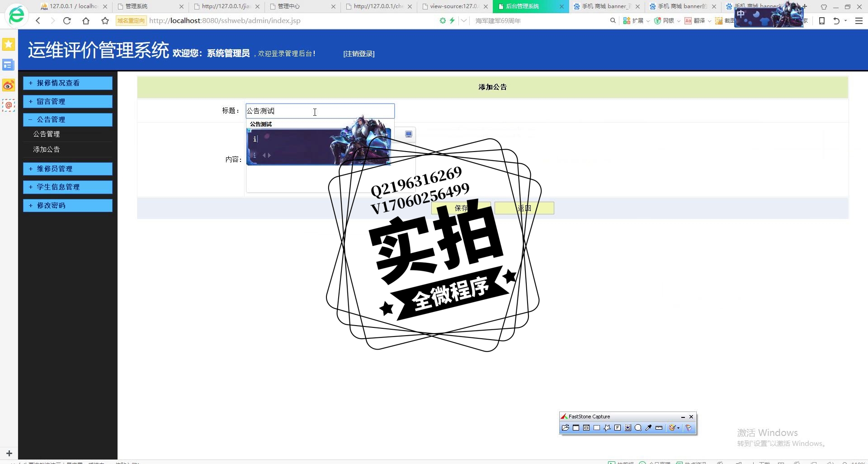Image resolution: width=868 pixels, height=464 pixels.
Task: Bookmark this page with star icon
Action: tap(105, 21)
